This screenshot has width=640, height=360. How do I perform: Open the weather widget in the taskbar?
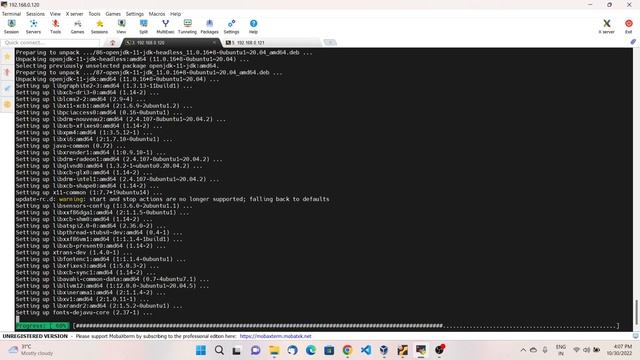[x=31, y=350]
